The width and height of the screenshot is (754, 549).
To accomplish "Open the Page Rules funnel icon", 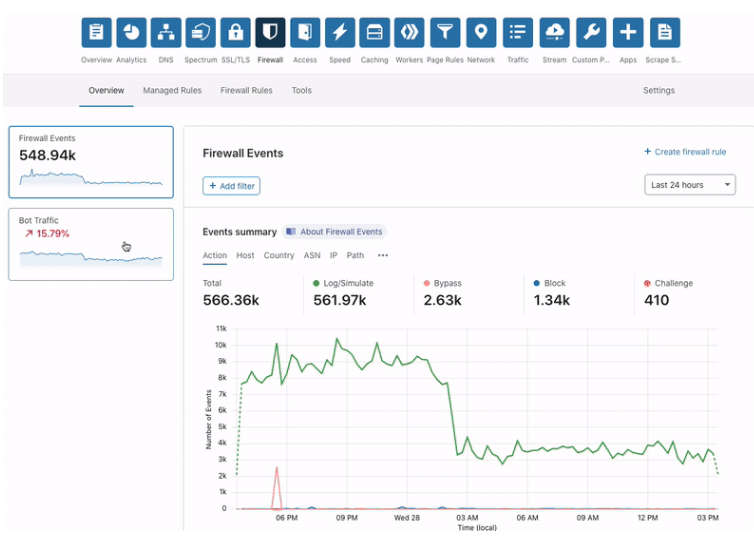I will point(445,32).
